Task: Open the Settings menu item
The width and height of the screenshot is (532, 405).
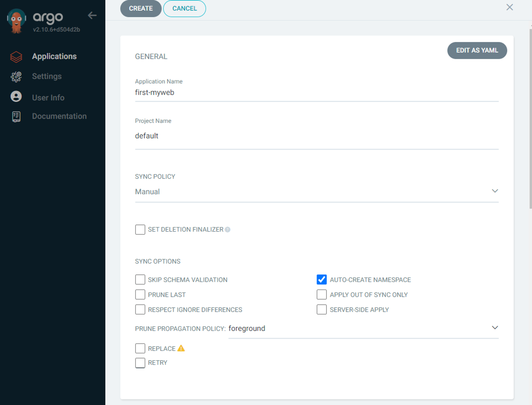Action: point(47,76)
